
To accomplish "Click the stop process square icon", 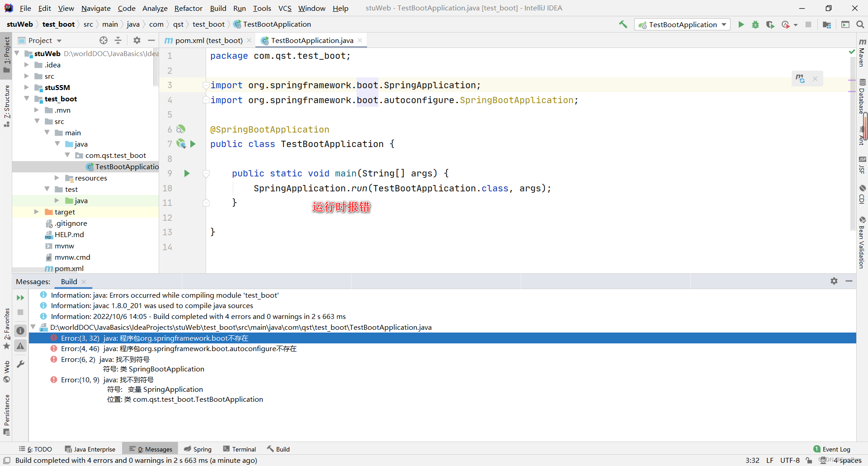I will 808,24.
